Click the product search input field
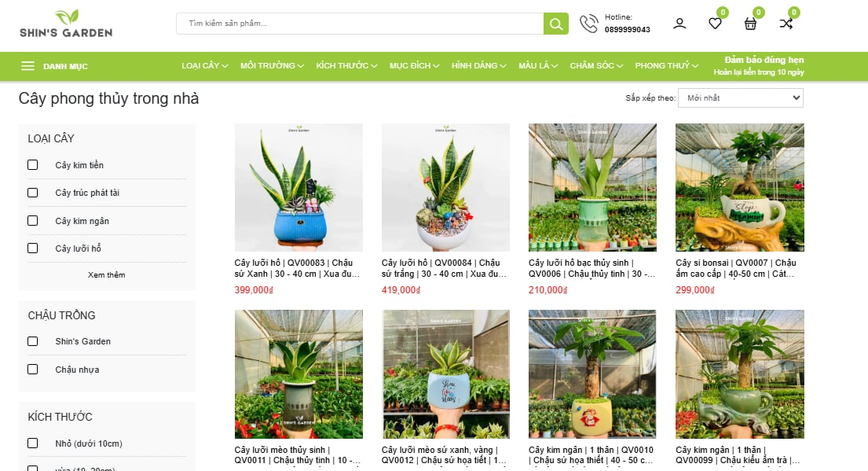Screen dimensions: 868x471 (x=360, y=24)
